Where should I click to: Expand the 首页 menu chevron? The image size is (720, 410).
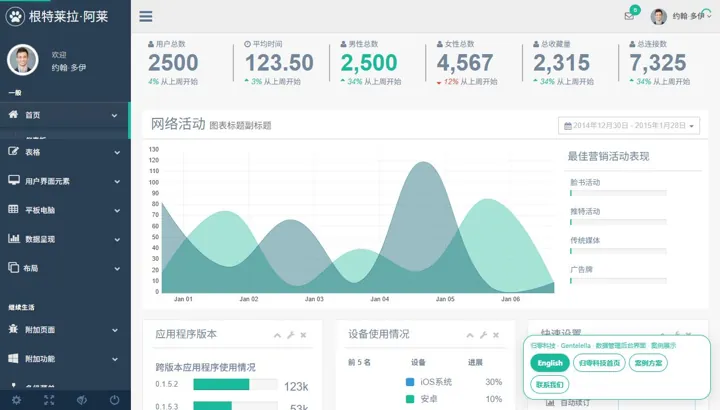click(114, 116)
